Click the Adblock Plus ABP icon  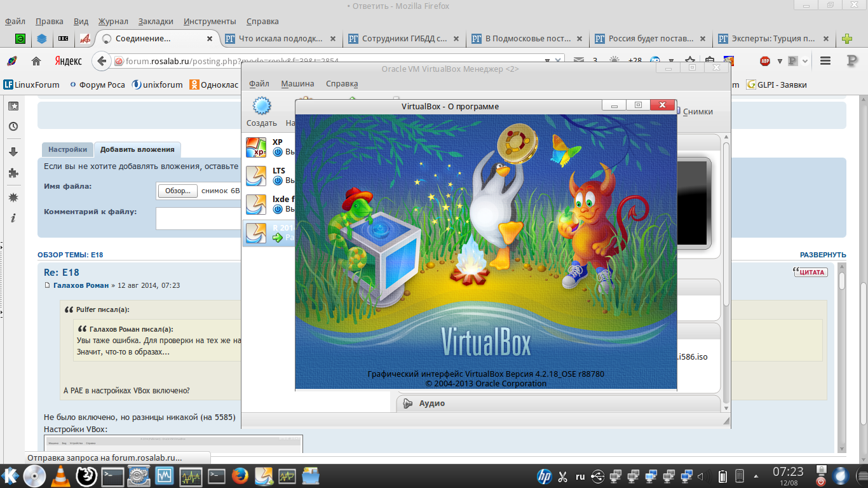(765, 61)
